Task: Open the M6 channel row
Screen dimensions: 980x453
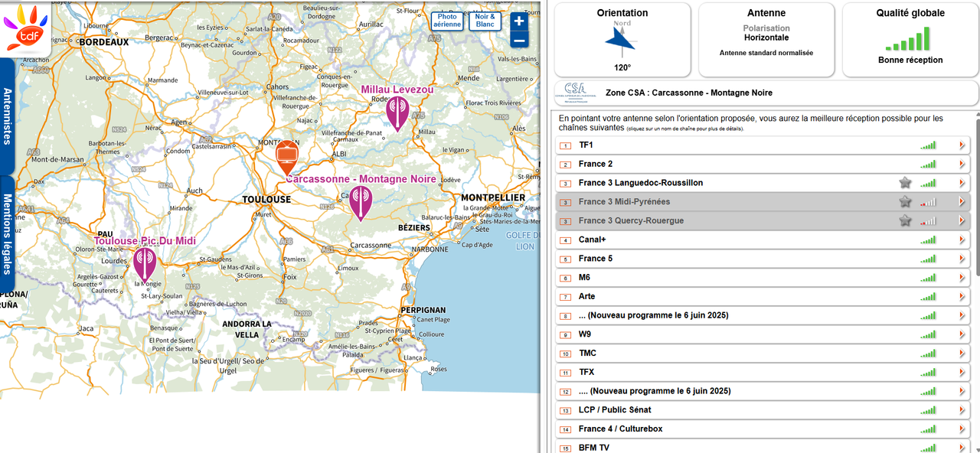Action: click(763, 278)
